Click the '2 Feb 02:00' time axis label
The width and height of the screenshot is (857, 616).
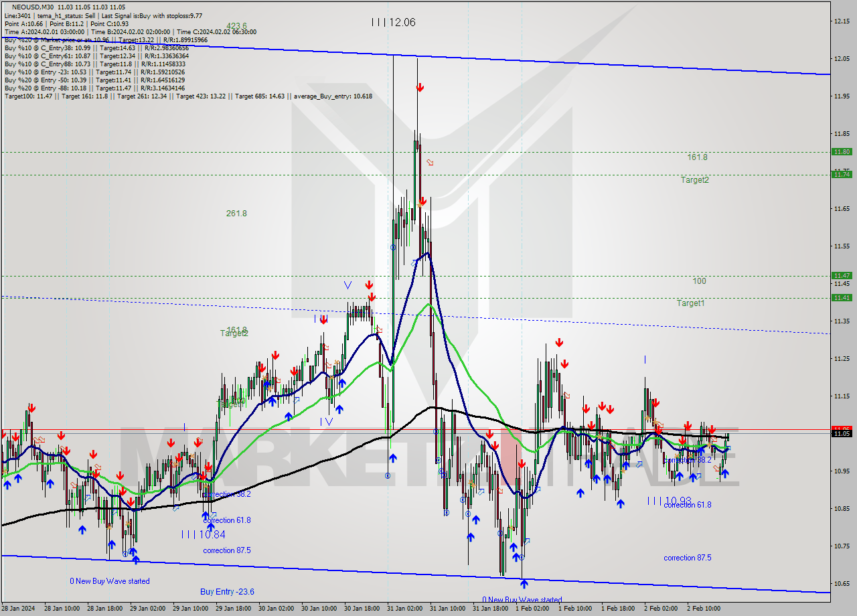pos(661,609)
